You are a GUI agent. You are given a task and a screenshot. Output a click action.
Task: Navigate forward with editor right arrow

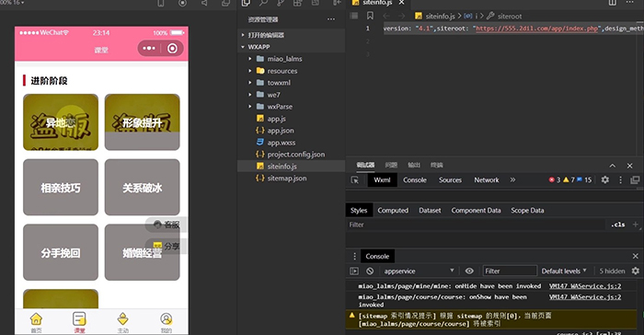402,16
